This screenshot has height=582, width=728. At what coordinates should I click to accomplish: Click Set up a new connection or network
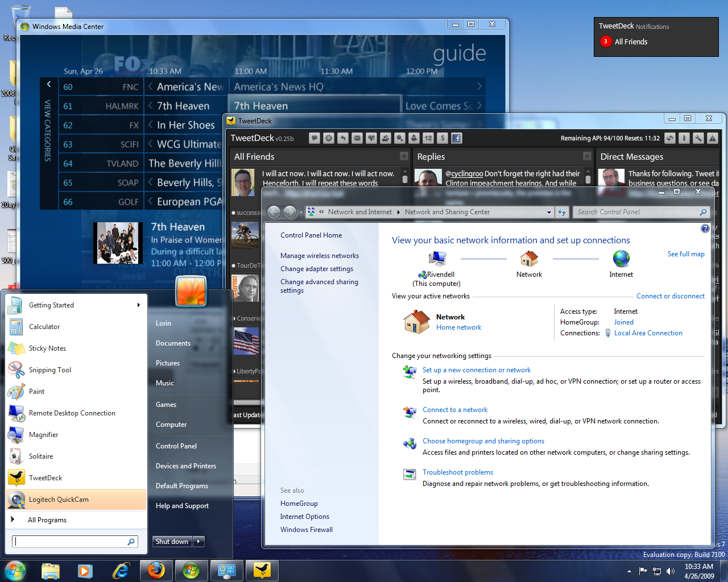point(477,370)
